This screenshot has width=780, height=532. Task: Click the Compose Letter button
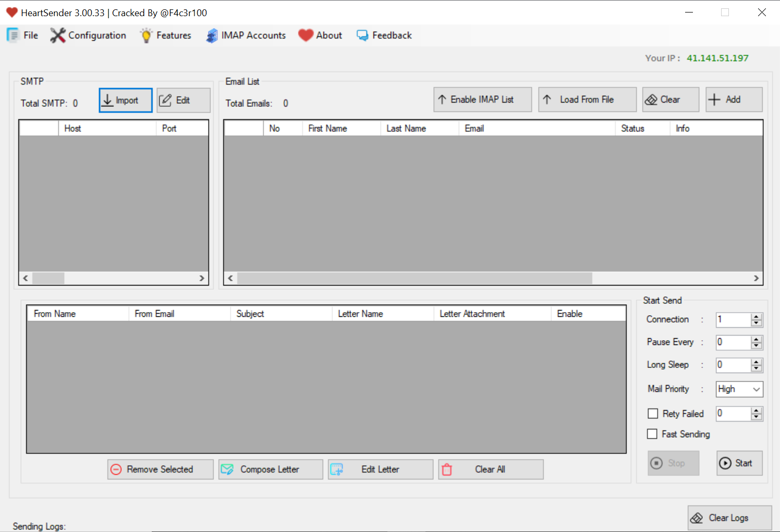click(270, 469)
